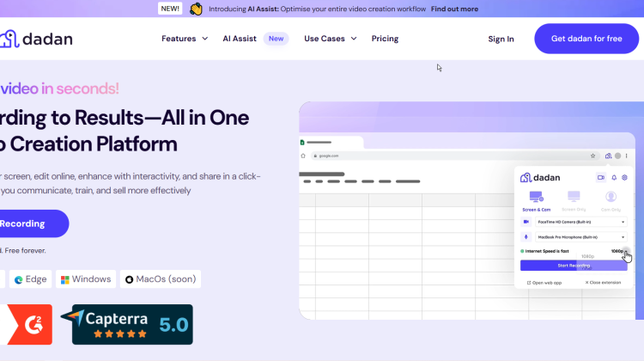Click Close extension in the popup
644x361 pixels.
(603, 283)
